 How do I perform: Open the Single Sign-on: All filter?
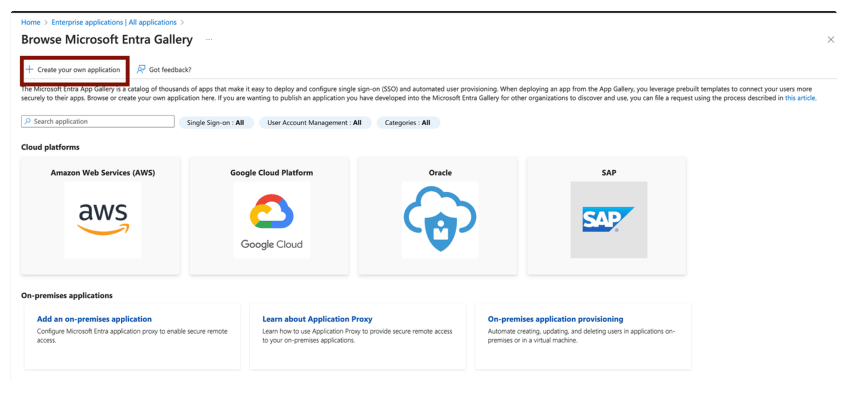point(217,122)
